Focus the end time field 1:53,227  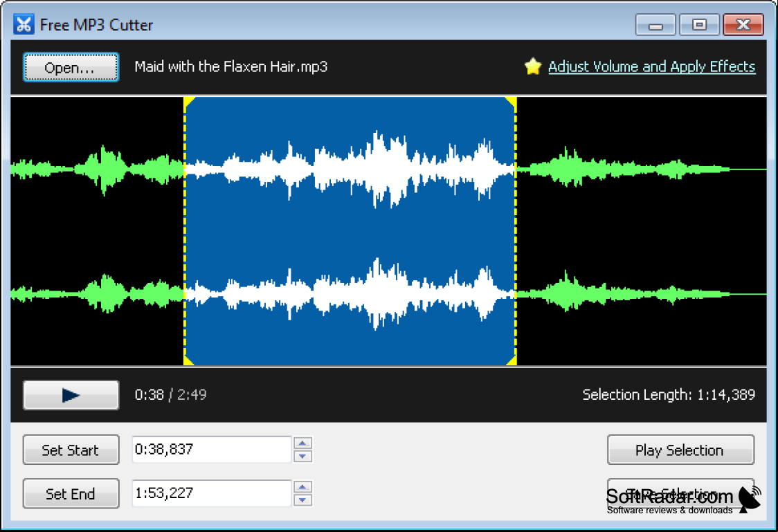pos(211,493)
